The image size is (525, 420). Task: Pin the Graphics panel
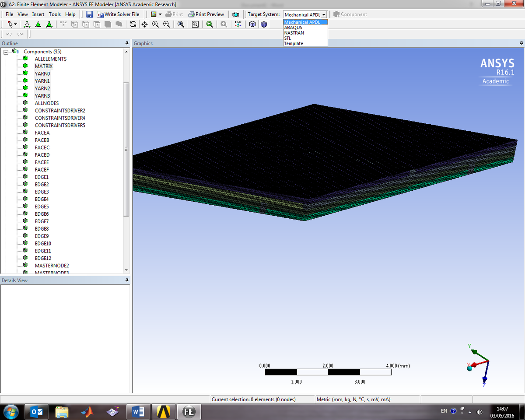(x=521, y=43)
